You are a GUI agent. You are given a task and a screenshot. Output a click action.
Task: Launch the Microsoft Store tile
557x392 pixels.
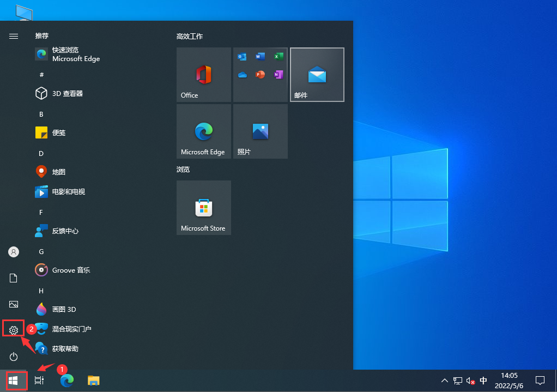203,208
